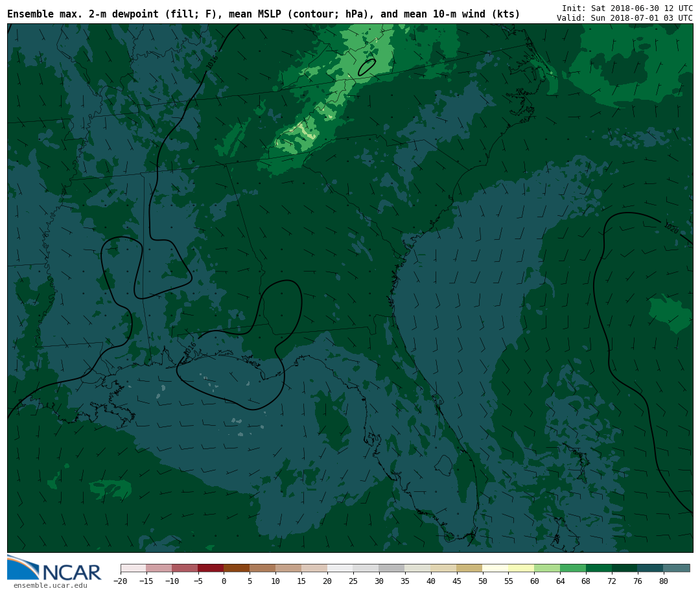
Task: Click the colorbar tick label 80
Action: pyautogui.click(x=663, y=581)
